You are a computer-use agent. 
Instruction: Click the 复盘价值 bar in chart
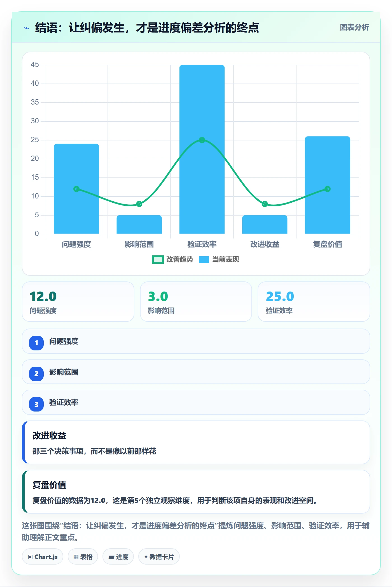[x=327, y=185]
